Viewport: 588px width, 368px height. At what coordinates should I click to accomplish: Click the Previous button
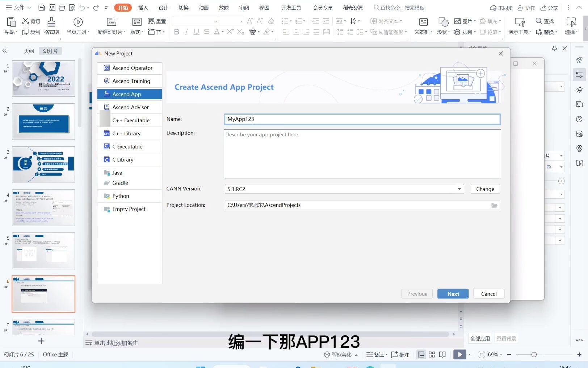click(x=417, y=294)
